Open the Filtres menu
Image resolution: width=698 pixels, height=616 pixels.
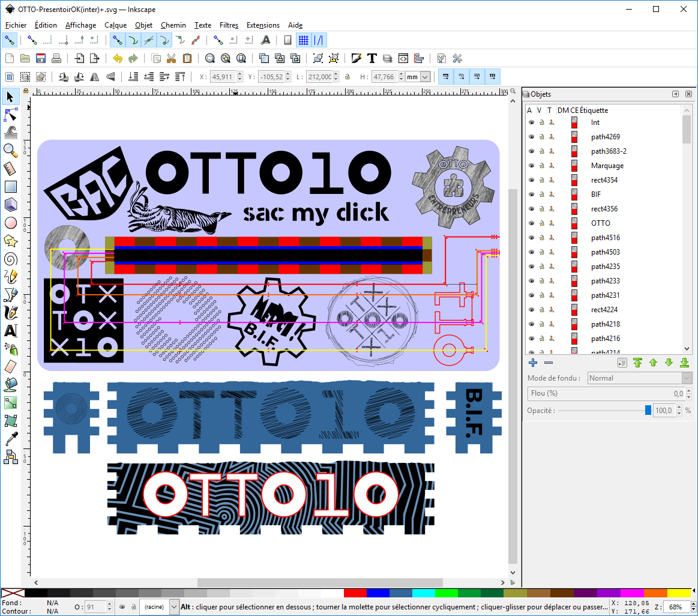tap(229, 25)
